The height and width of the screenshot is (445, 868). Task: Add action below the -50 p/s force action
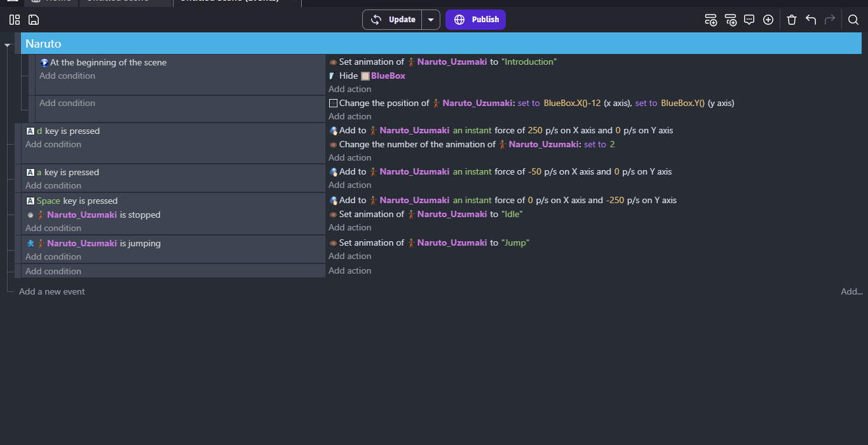(350, 185)
